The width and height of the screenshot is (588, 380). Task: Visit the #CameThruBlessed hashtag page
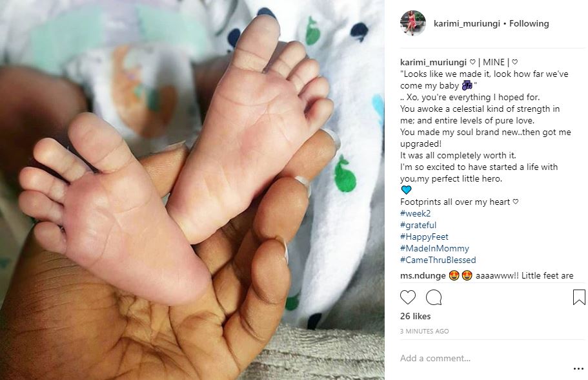point(438,260)
